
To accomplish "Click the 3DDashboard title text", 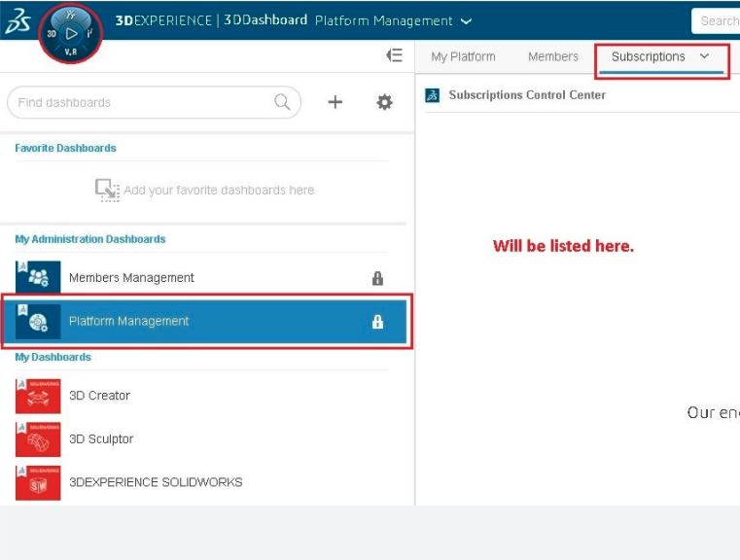I will click(x=265, y=20).
